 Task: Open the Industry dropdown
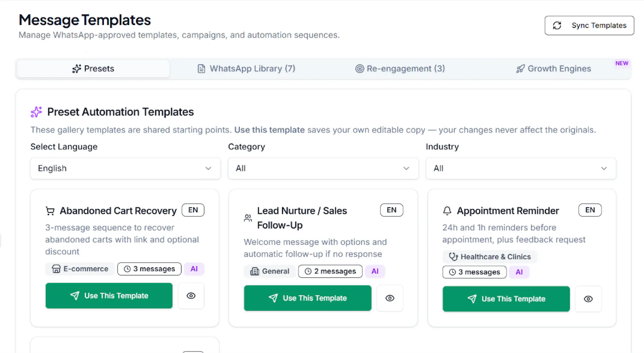tap(521, 168)
